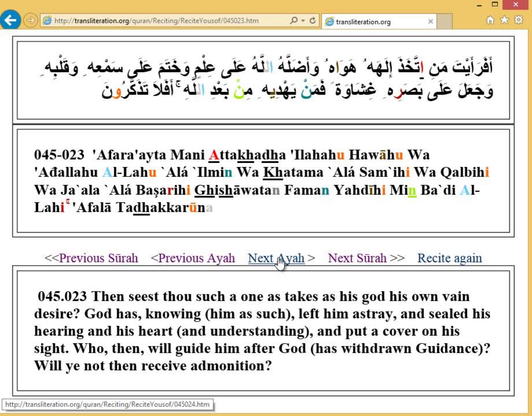Screen dimensions: 532x416
Task: Click the Home icon
Action: (x=490, y=20)
